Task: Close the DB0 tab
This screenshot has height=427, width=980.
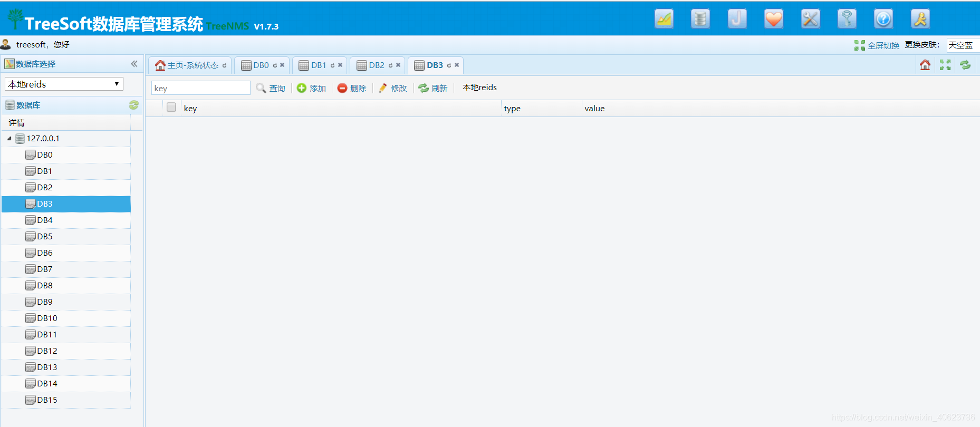Action: pos(282,65)
